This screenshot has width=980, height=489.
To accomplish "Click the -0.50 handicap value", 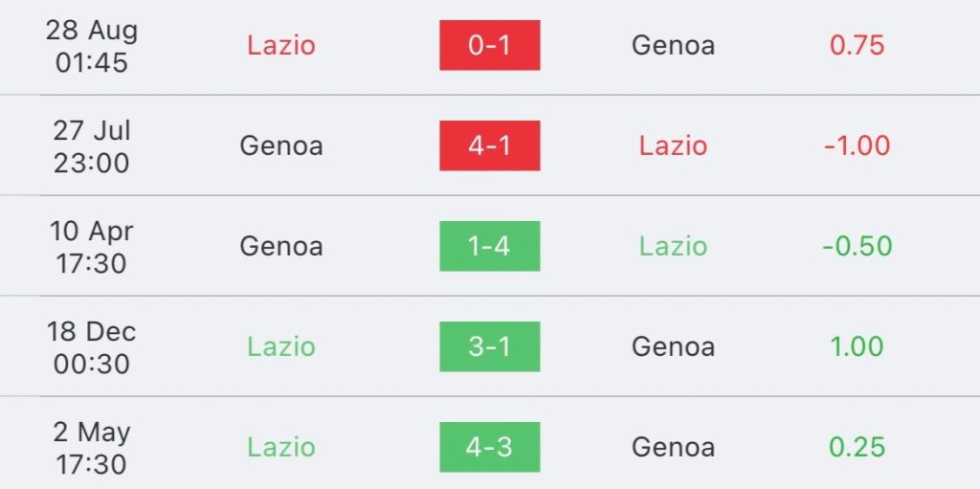I will [857, 246].
